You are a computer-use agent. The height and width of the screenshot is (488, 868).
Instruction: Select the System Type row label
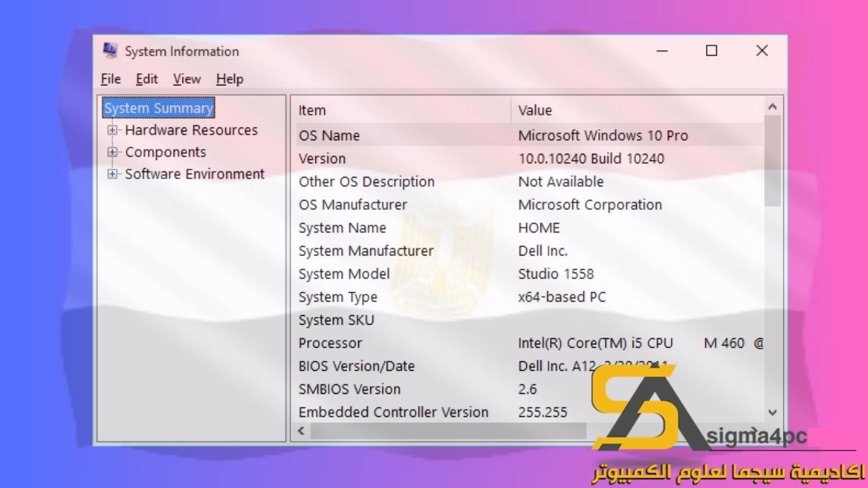point(338,297)
